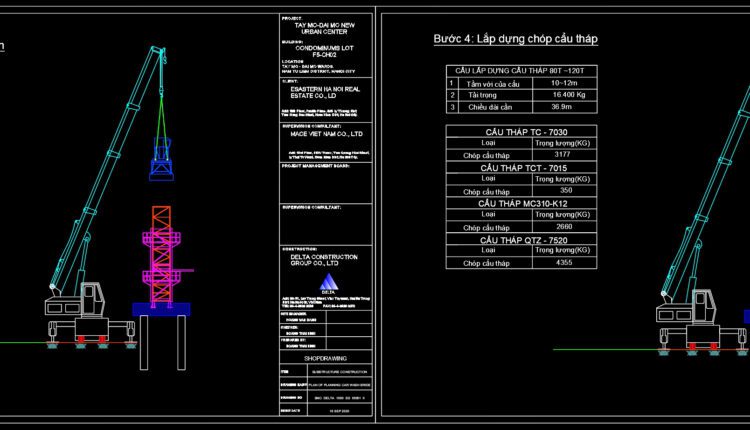Click the '16.400 Kg' value cell
The width and height of the screenshot is (750, 430).
click(564, 95)
